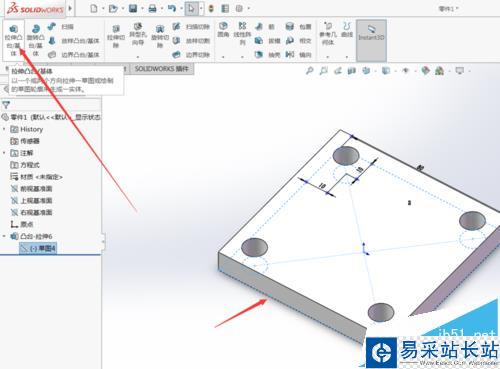Screen dimensions: 500x369
Task: Select the Linear Pattern (线性阵列) tool
Action: (x=242, y=33)
